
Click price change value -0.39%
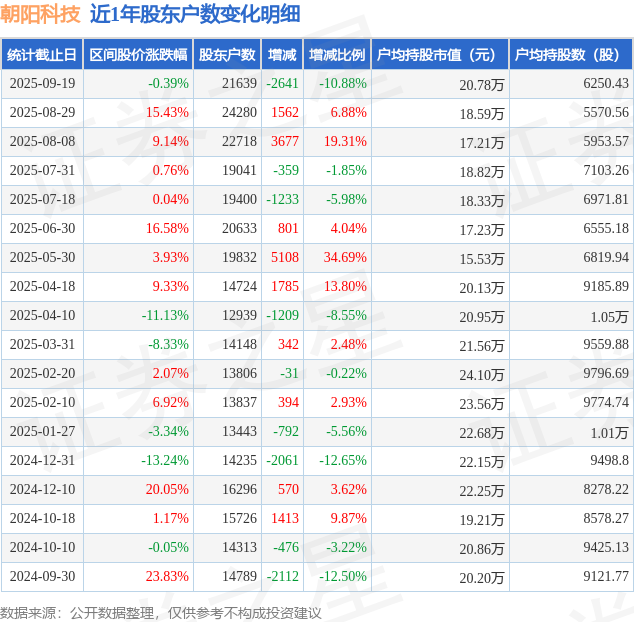tap(168, 83)
